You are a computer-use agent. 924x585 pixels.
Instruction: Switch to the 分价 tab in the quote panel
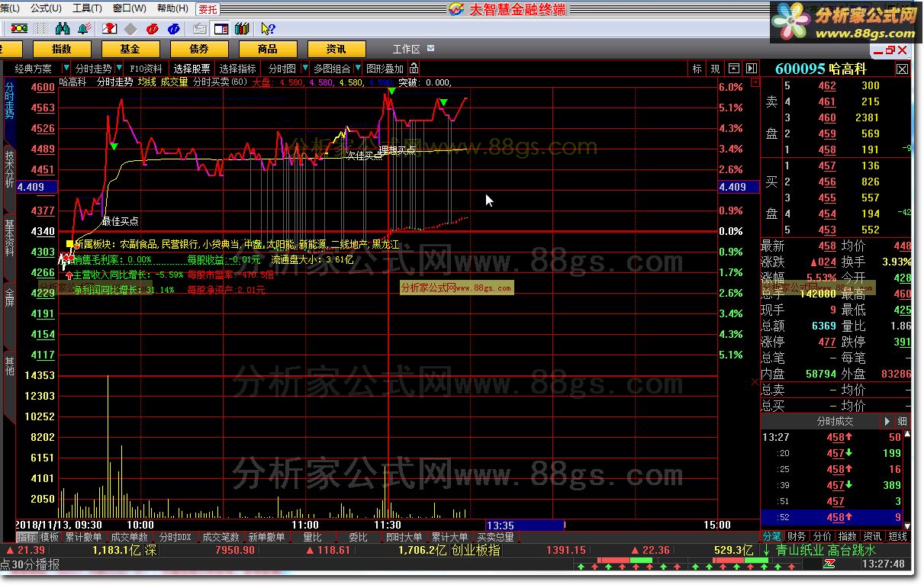pos(822,537)
